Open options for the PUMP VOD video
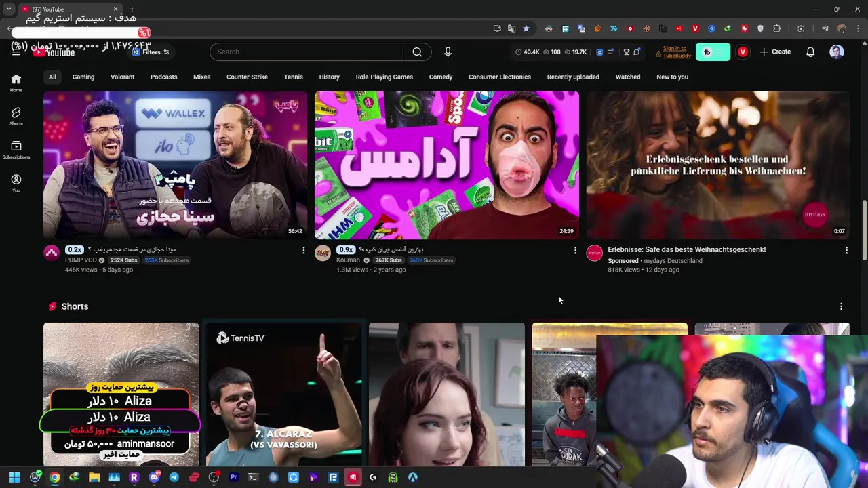 point(303,251)
